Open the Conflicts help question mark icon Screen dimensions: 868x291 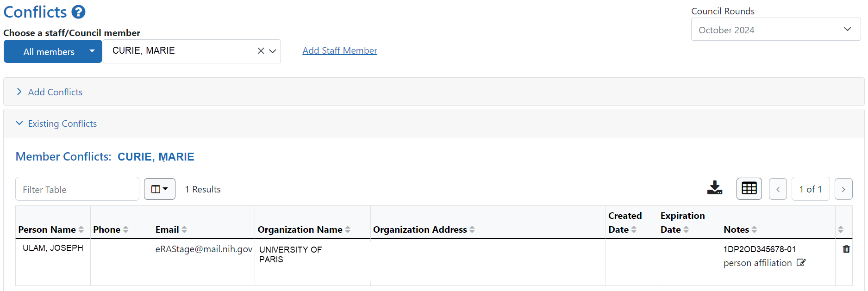pyautogui.click(x=79, y=12)
